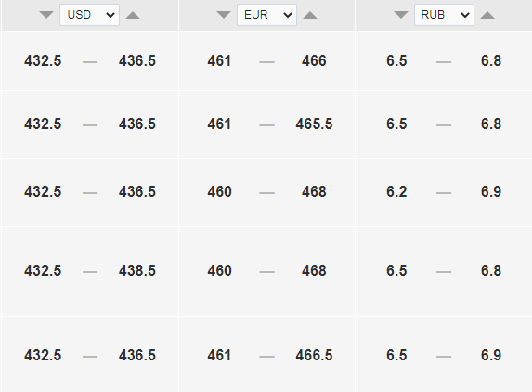The image size is (532, 392).
Task: Select the 466 EUR sell rate
Action: [x=314, y=60]
